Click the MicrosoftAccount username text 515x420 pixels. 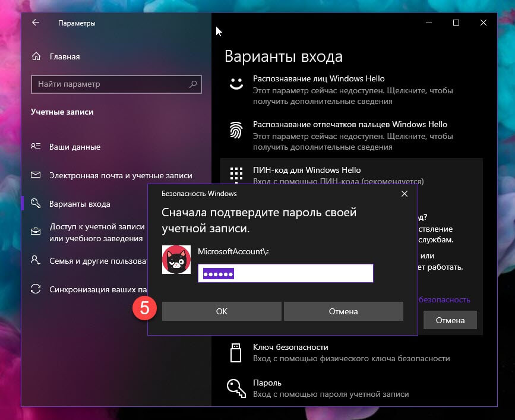coord(233,251)
